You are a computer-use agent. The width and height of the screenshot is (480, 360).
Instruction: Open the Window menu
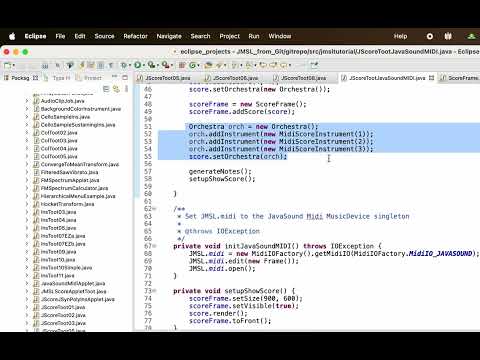[280, 36]
